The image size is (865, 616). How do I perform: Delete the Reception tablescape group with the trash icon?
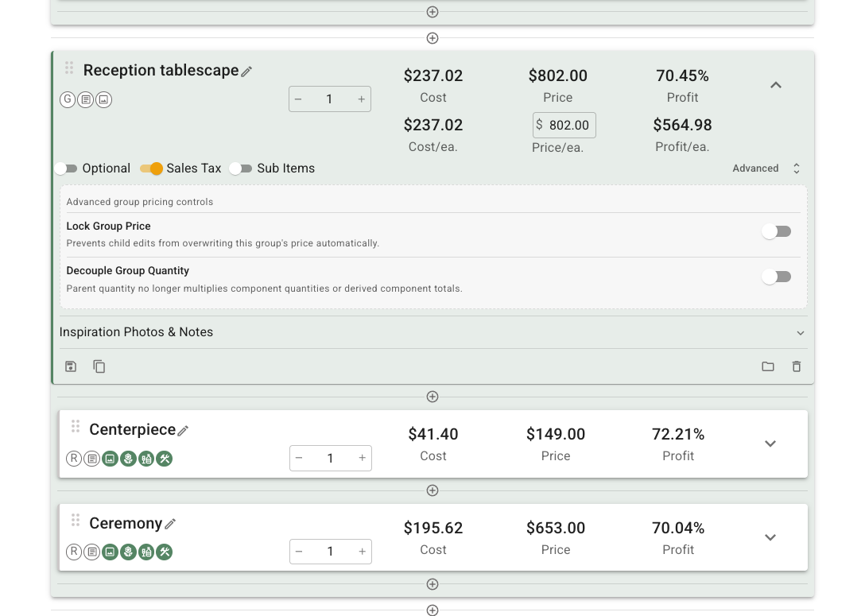click(797, 366)
